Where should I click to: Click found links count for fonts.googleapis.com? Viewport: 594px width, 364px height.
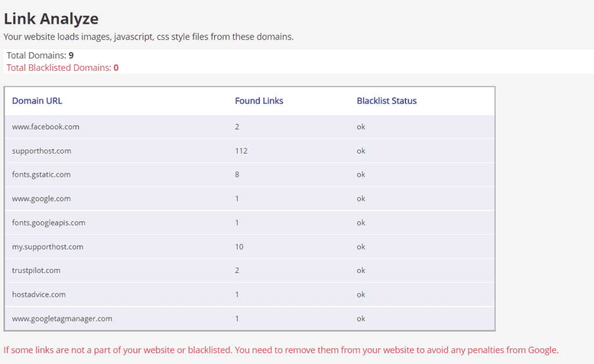(237, 223)
